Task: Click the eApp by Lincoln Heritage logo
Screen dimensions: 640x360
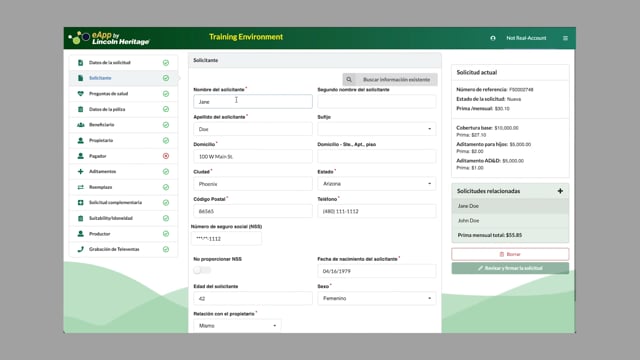Action: (x=109, y=38)
